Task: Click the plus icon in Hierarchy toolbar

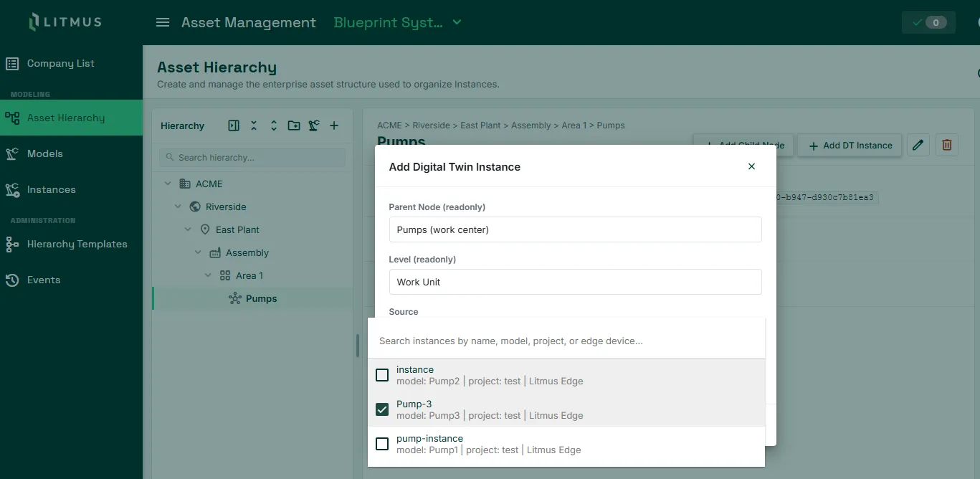Action: pyautogui.click(x=334, y=125)
